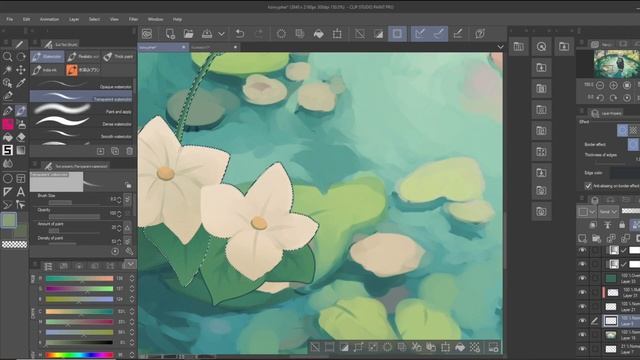Open the dropdown arrow beside Save
Image resolution: width=640 pixels, height=360 pixels.
point(221,34)
